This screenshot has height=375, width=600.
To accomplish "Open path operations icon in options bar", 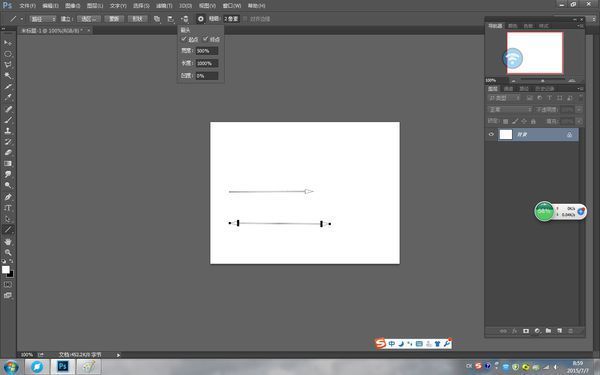I will pos(157,19).
